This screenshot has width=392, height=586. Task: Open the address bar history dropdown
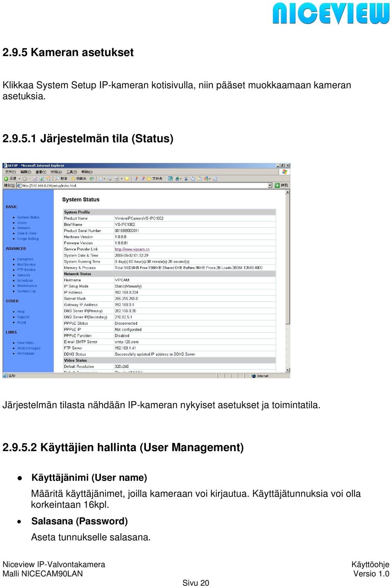point(270,185)
